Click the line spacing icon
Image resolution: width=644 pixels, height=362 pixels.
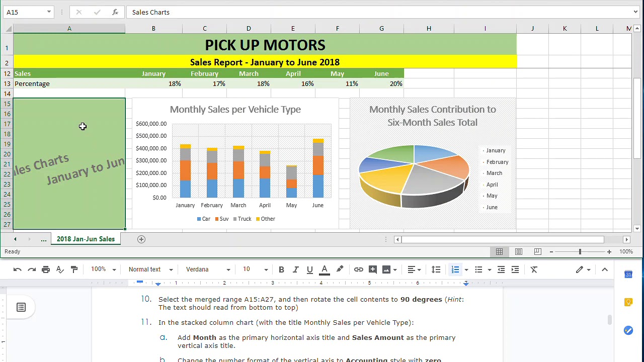(x=436, y=269)
